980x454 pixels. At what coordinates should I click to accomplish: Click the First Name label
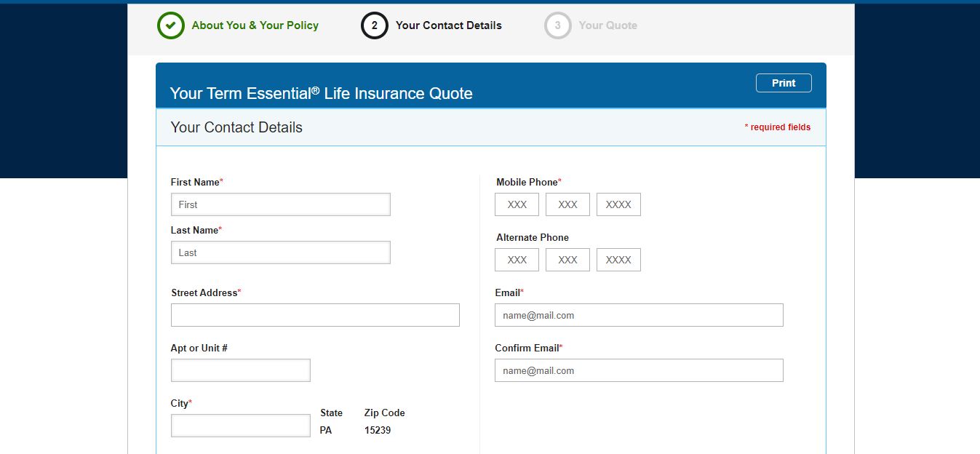click(196, 182)
